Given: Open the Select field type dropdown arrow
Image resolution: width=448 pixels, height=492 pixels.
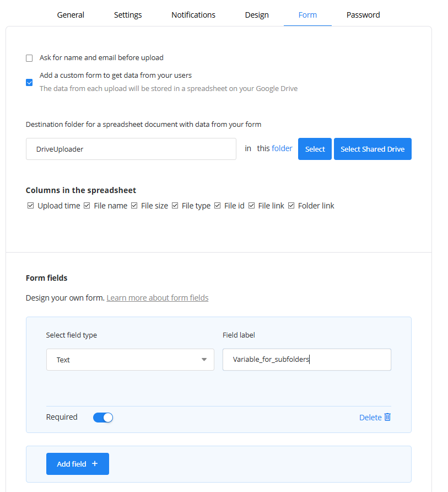Looking at the screenshot, I should (x=204, y=360).
